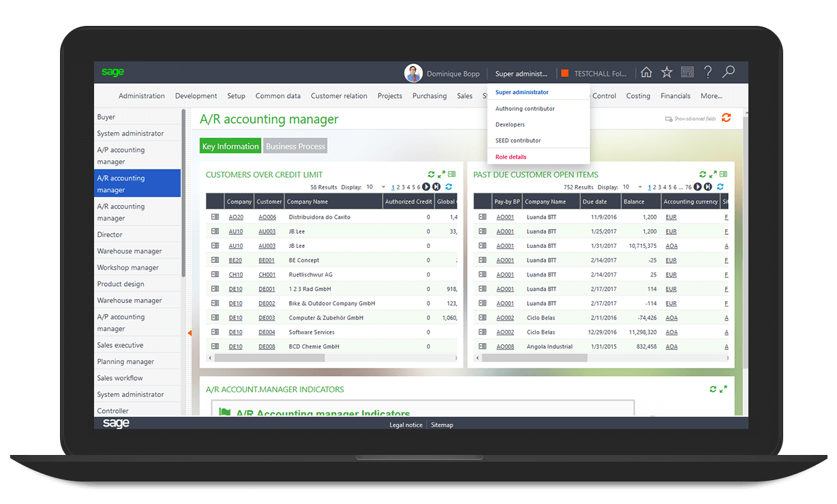Switch to Key Information tab
This screenshot has width=837, height=504.
coord(230,146)
